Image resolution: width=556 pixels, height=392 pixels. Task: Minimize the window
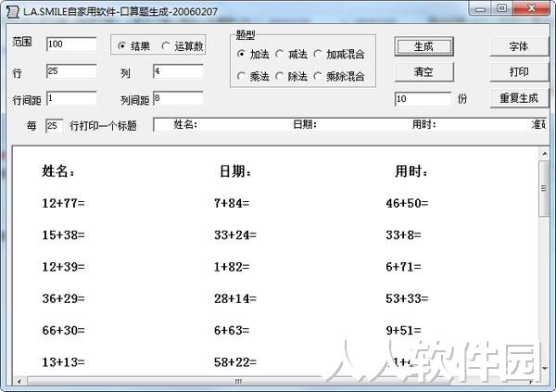(x=480, y=8)
